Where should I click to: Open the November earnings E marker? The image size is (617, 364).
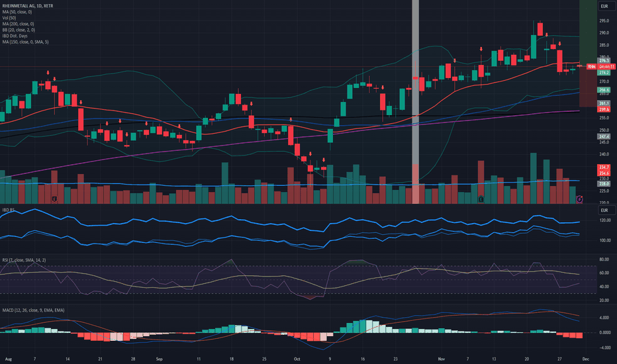[481, 199]
